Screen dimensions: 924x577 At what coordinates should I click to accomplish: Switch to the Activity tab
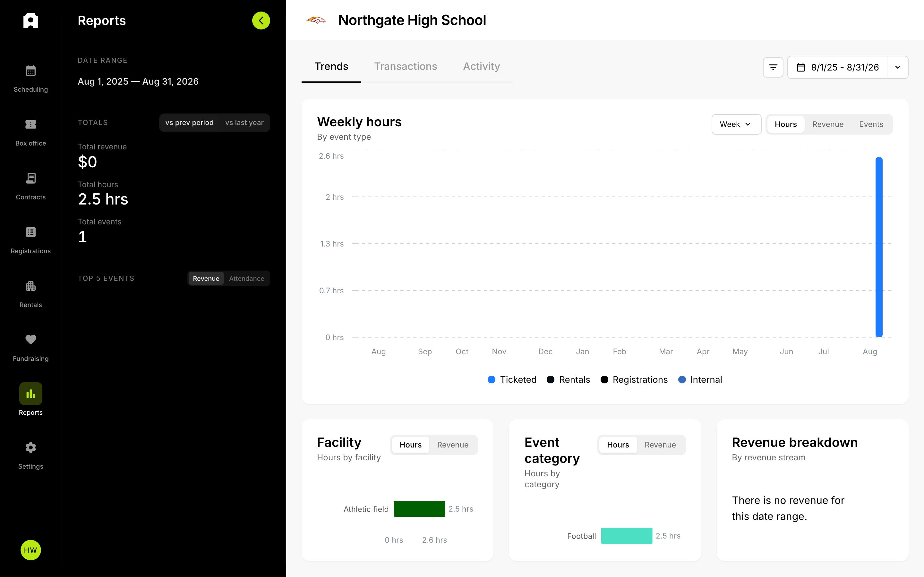[482, 66]
